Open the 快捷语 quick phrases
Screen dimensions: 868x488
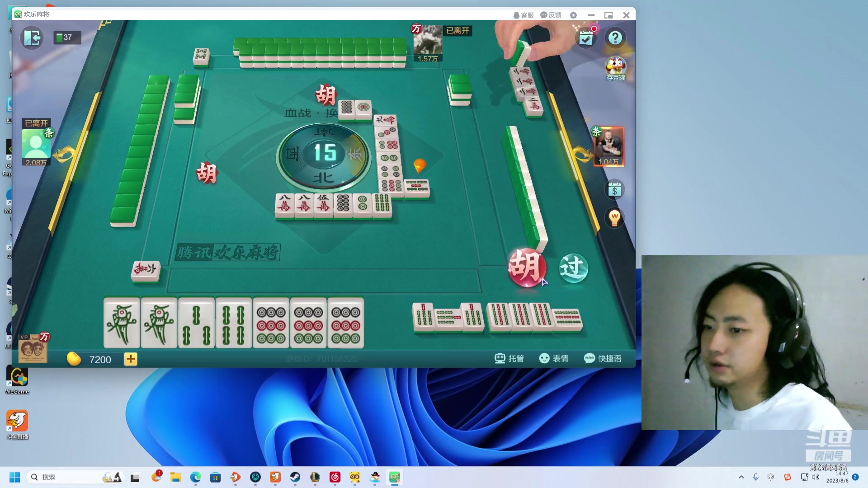click(603, 358)
